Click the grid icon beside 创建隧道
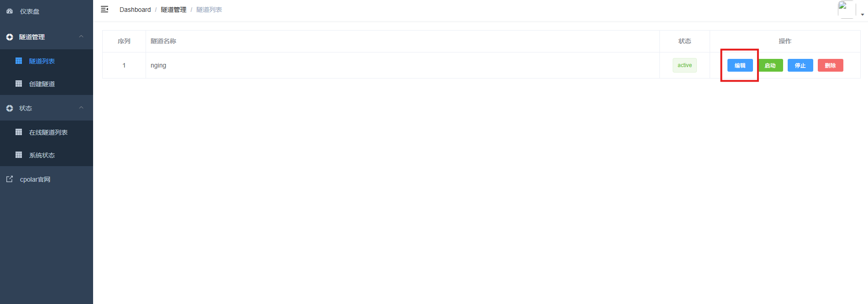Screen dimensions: 868x304 click(19, 84)
